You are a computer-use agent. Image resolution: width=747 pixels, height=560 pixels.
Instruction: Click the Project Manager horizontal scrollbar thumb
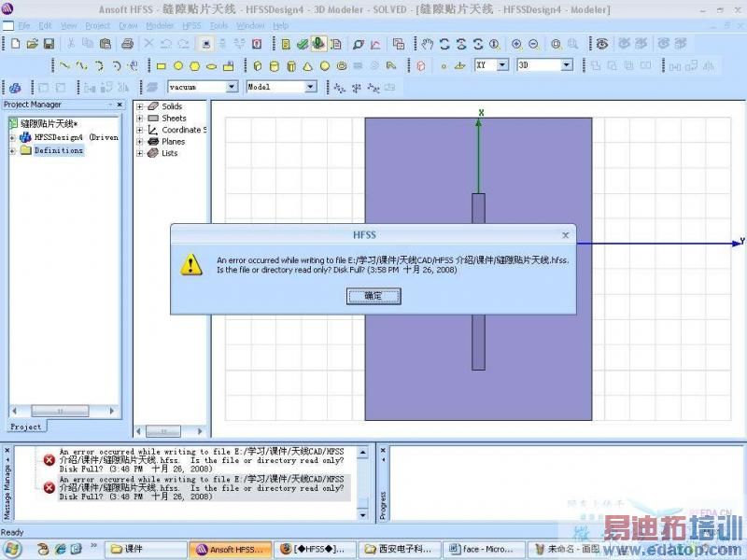[60, 411]
